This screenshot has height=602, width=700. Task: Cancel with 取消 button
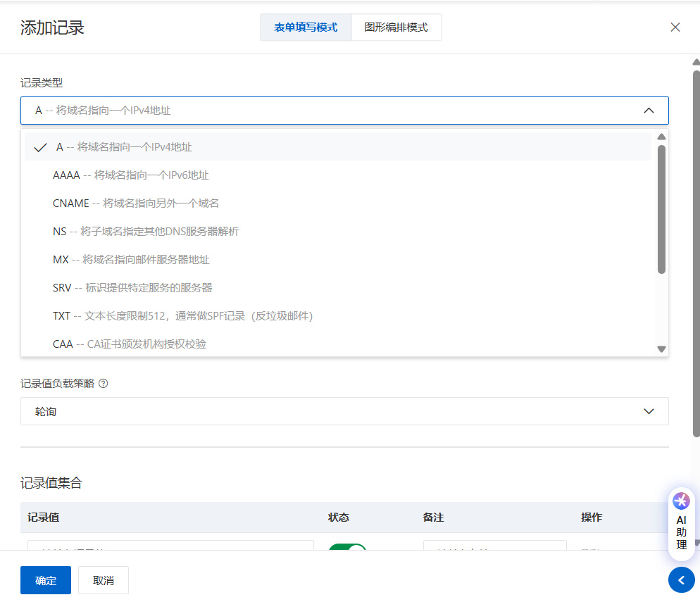[103, 580]
